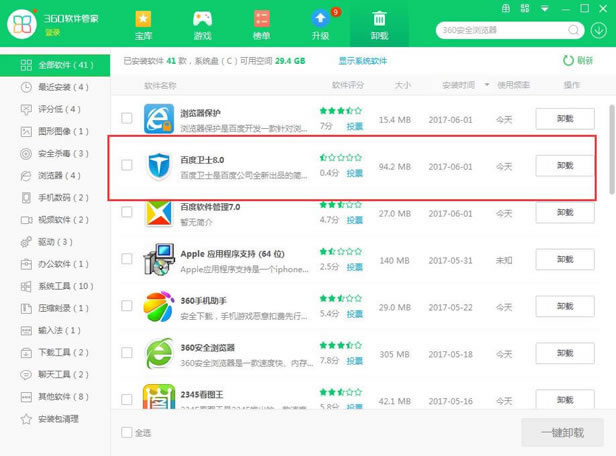The height and width of the screenshot is (456, 616).
Task: Open the download manager arrow icon
Action: point(599,30)
